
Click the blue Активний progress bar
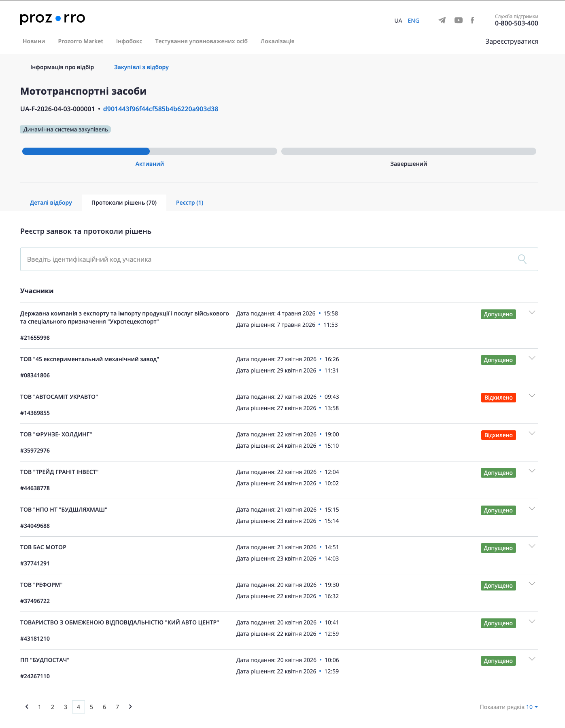coord(86,151)
